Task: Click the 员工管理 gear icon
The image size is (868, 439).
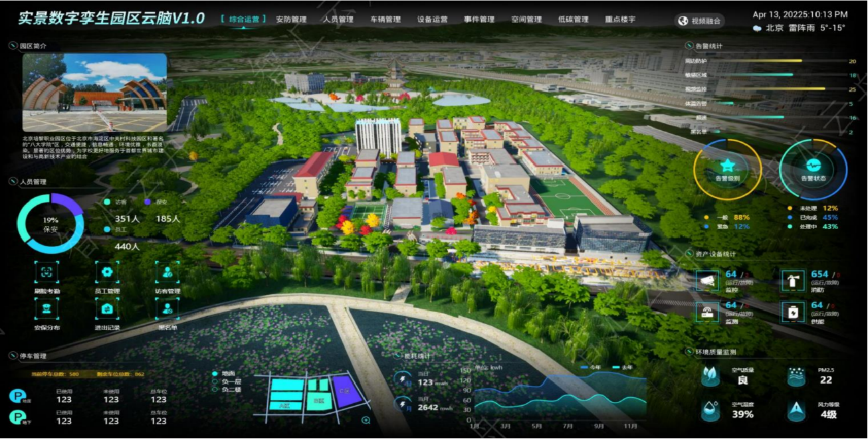Action: (x=106, y=272)
